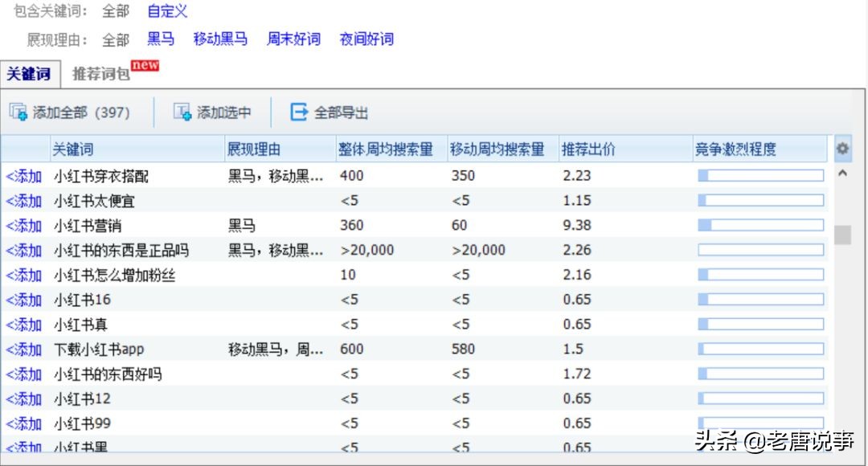This screenshot has width=868, height=466.
Task: Click the 竞争激烈程度 bar for 小红书营销
Action: point(760,225)
